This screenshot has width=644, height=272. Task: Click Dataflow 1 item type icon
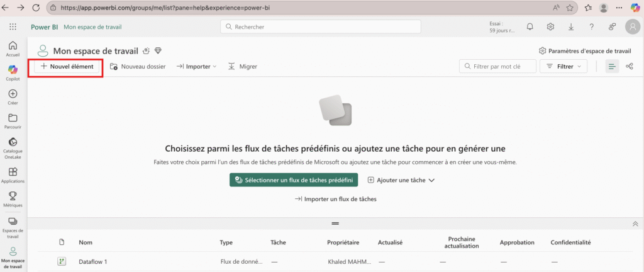click(x=62, y=261)
